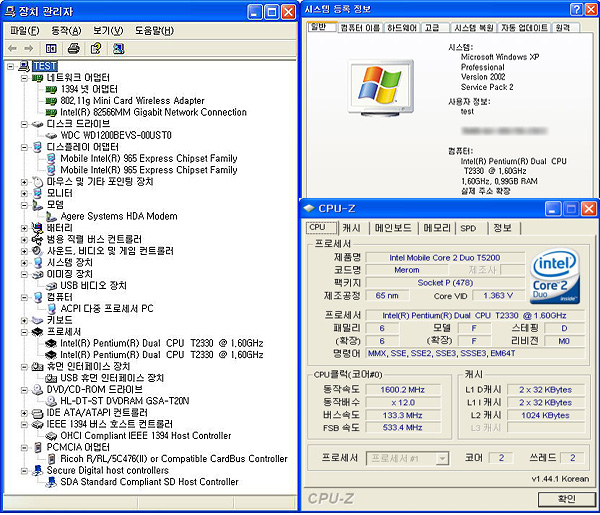Select 802.11g Mini Card Wireless Adapter
The height and width of the screenshot is (515, 600).
point(132,101)
